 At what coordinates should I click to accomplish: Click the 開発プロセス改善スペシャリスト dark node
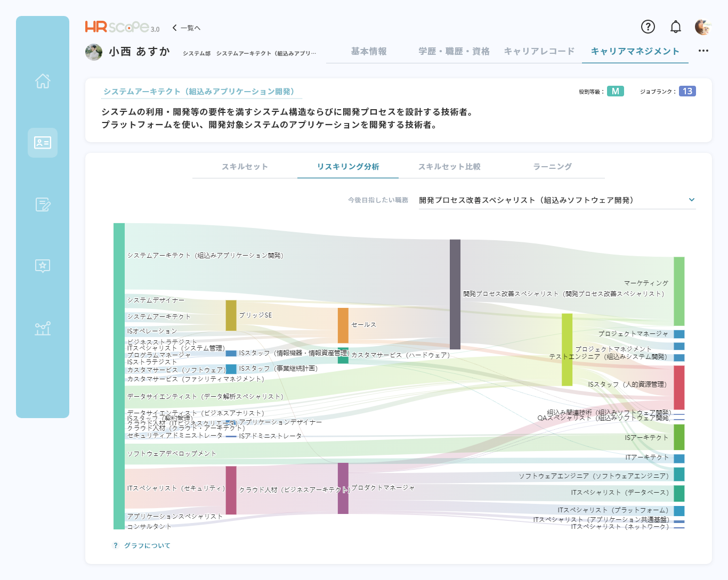click(x=455, y=295)
